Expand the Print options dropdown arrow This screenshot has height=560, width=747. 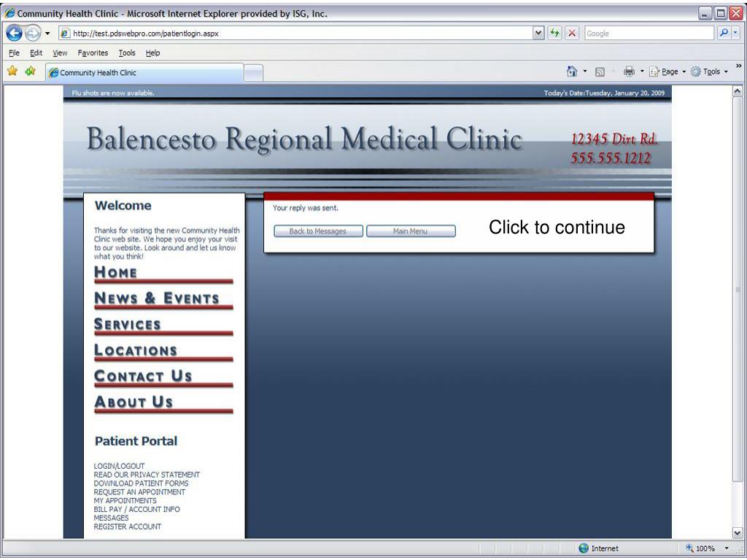[x=642, y=72]
